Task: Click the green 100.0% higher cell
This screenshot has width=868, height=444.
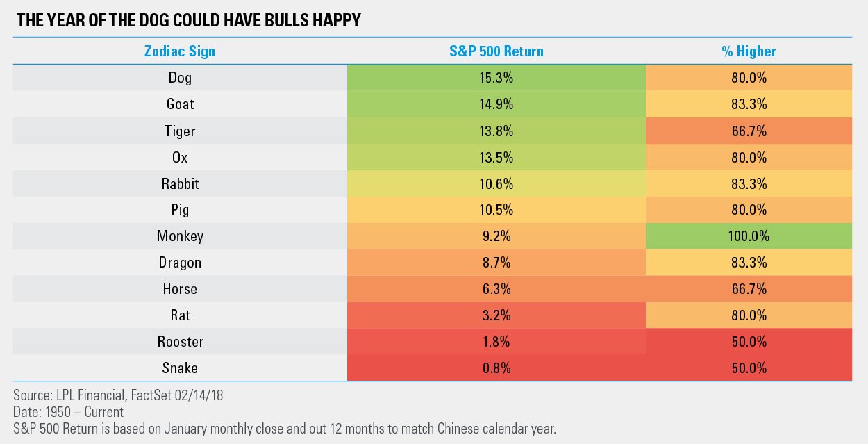Action: [749, 236]
